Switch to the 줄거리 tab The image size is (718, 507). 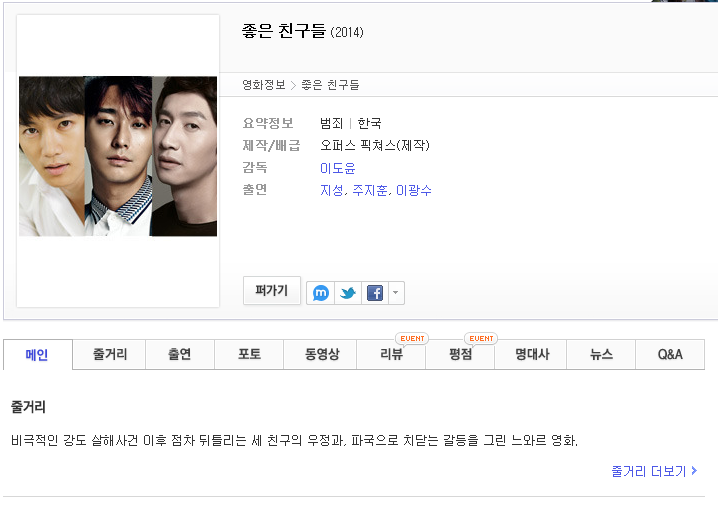(109, 354)
